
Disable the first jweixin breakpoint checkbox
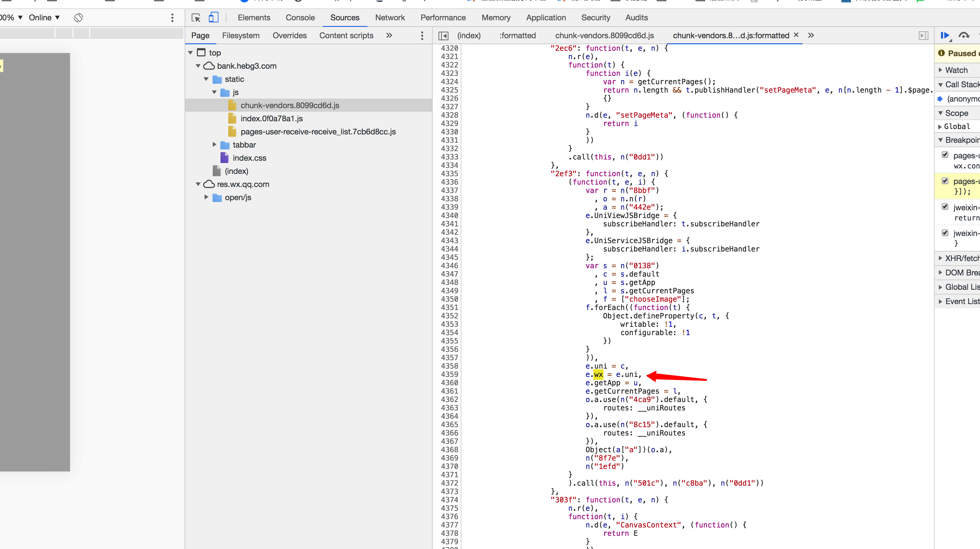[945, 207]
